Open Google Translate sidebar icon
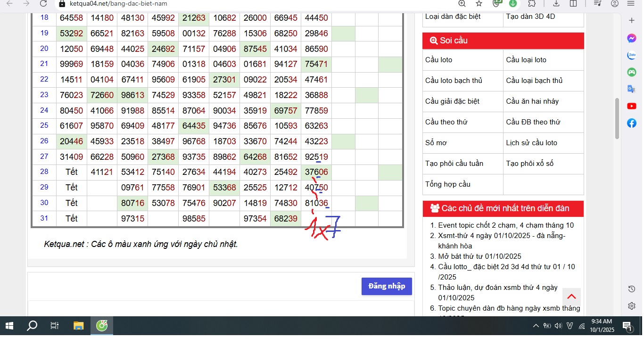The height and width of the screenshot is (362, 644). [632, 89]
